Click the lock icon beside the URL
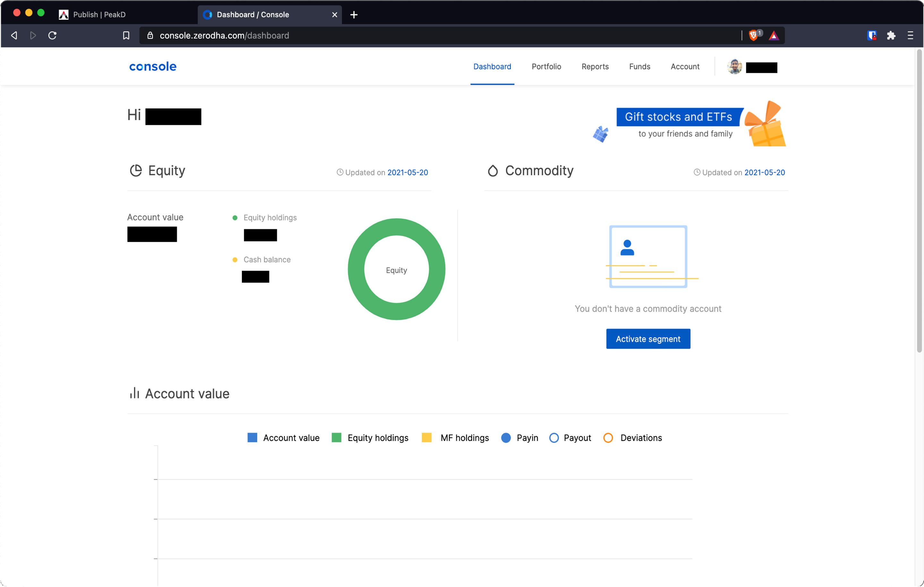The width and height of the screenshot is (924, 587). pyautogui.click(x=150, y=35)
